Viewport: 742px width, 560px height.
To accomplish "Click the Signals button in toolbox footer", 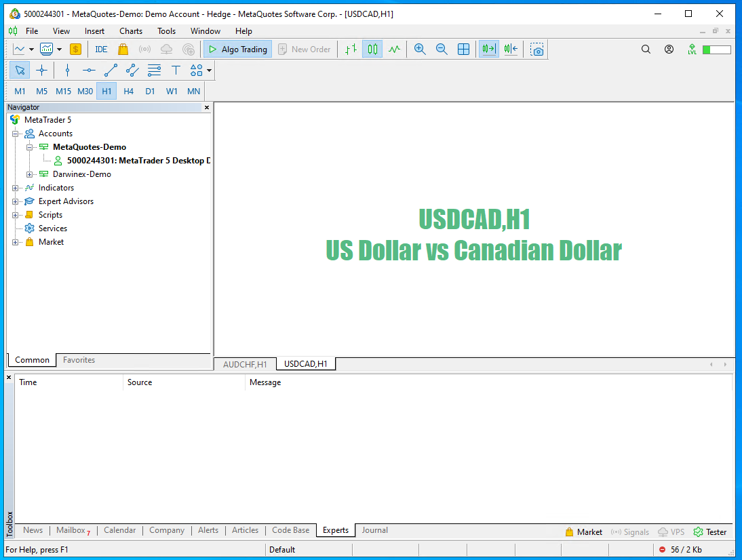I will (630, 532).
